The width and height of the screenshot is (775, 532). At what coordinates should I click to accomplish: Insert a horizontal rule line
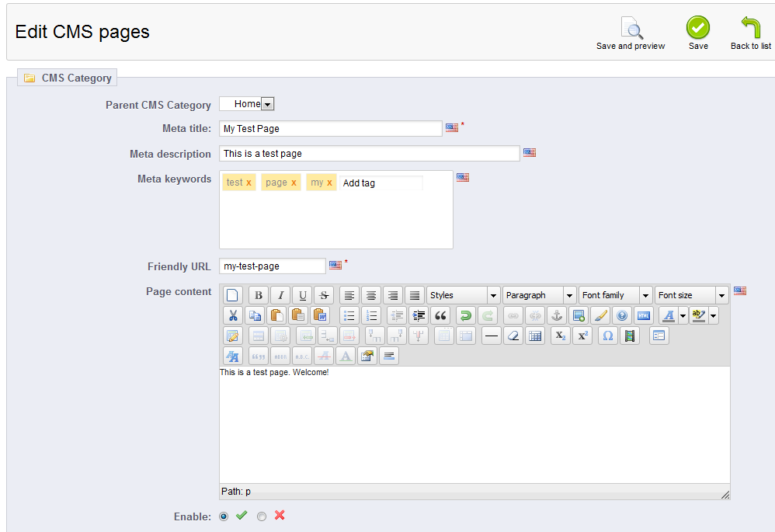pyautogui.click(x=492, y=336)
